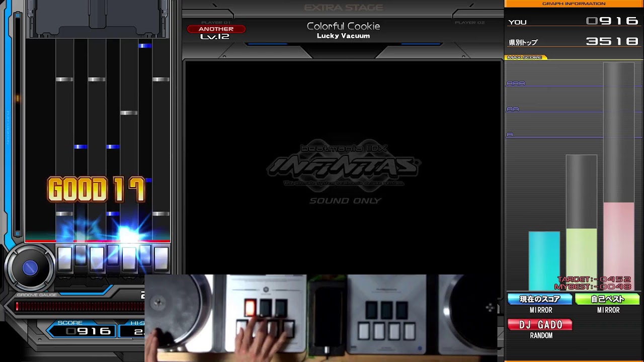Select the 自己ベスト green button

[x=607, y=299]
